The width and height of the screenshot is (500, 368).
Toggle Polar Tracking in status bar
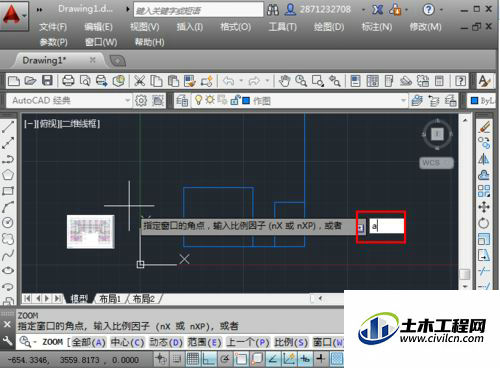pos(225,359)
